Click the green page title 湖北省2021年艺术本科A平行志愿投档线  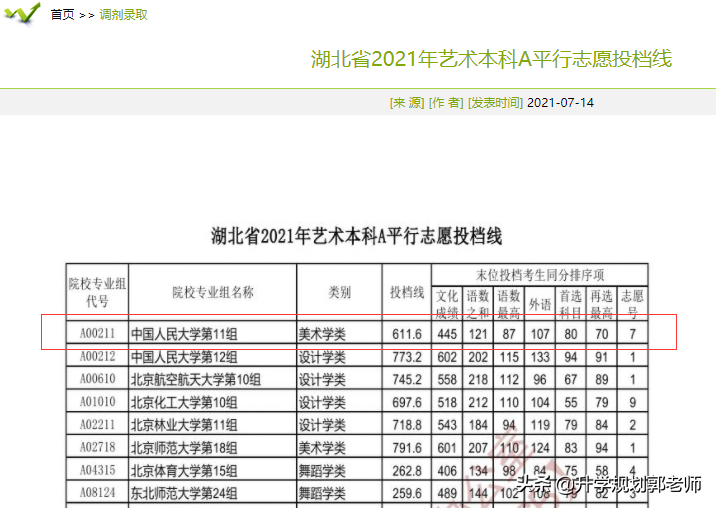[x=491, y=59]
